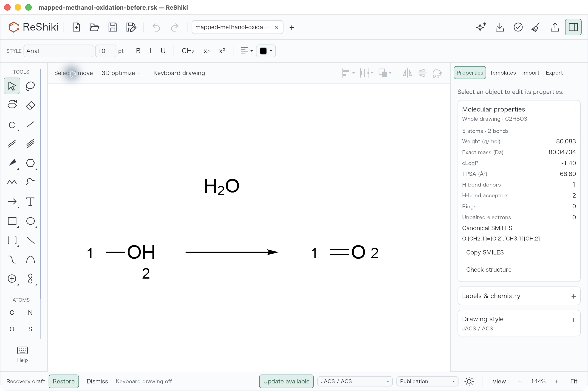
Task: Select the double bond tool
Action: tap(12, 144)
